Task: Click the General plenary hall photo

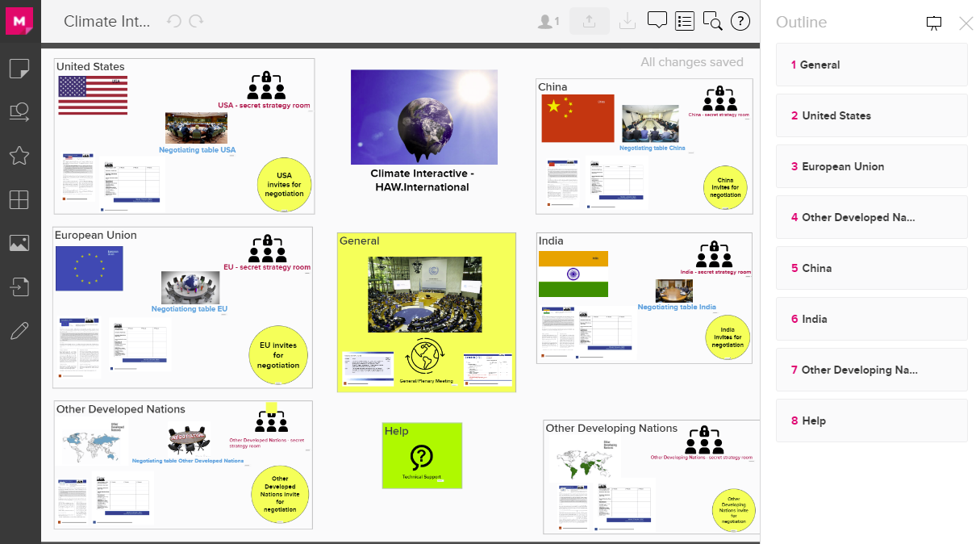Action: pos(425,295)
